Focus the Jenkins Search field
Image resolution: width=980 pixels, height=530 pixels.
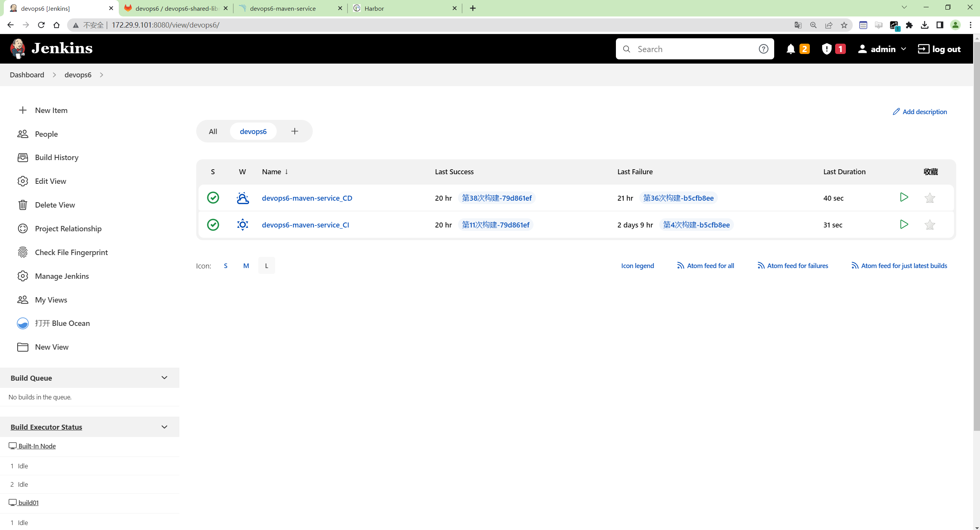pos(694,49)
